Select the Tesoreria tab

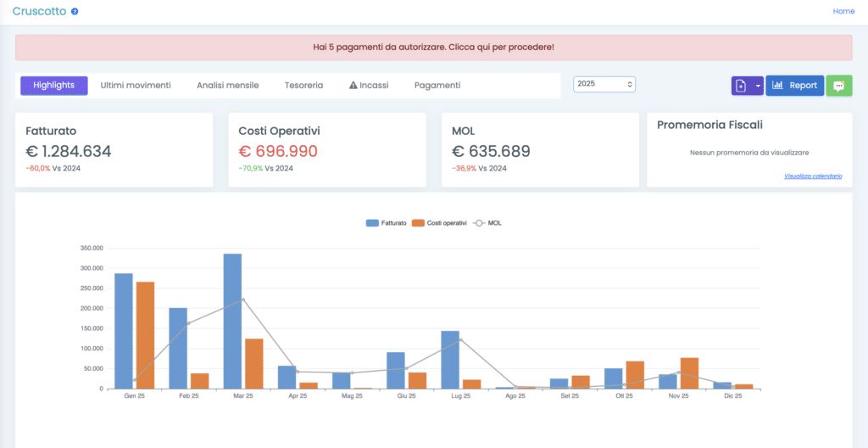303,85
